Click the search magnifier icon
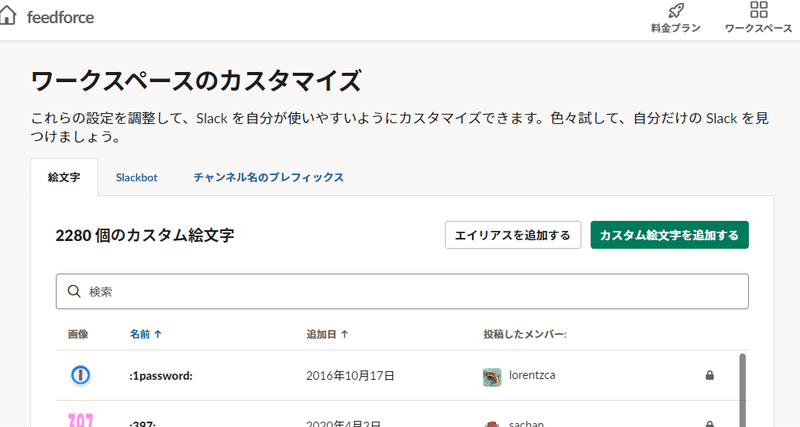Screen dimensions: 800x427 click(x=74, y=291)
